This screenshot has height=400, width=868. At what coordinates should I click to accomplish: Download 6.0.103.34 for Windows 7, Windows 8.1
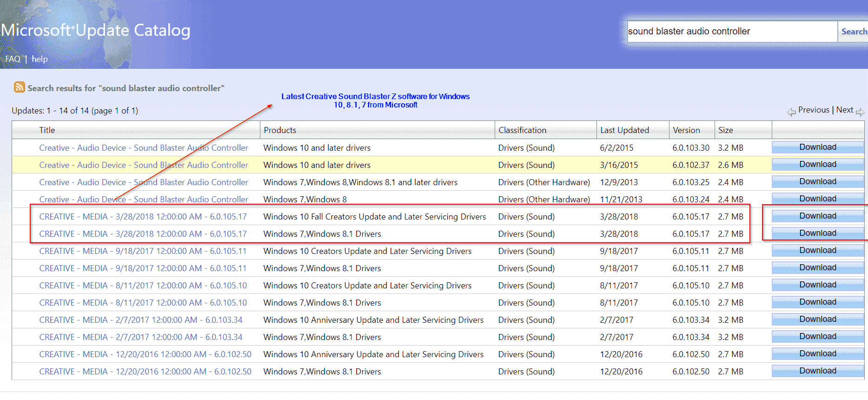pos(818,336)
